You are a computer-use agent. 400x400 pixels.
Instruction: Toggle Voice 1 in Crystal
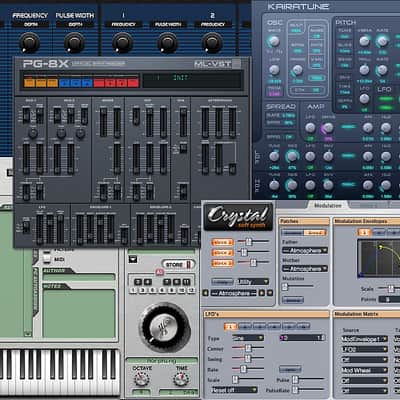[x=222, y=242]
